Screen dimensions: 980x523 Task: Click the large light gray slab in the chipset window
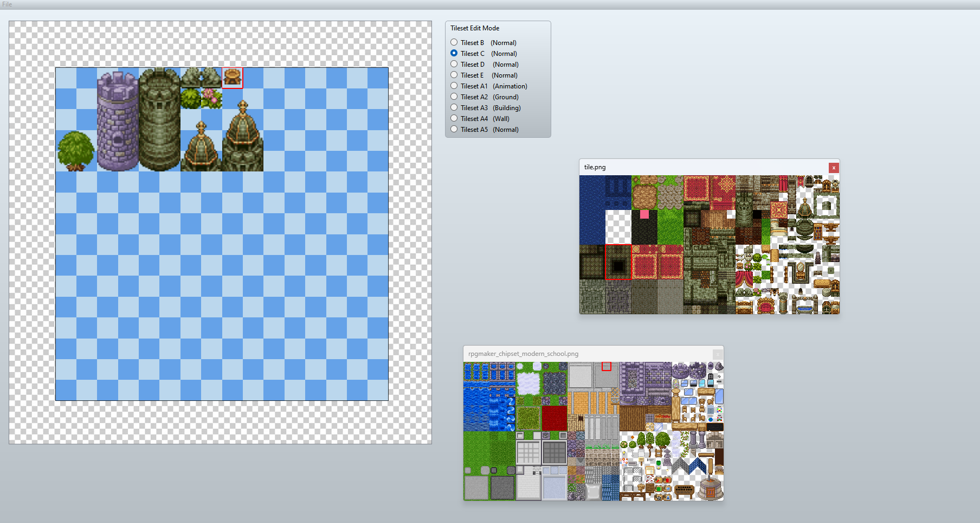pos(476,487)
